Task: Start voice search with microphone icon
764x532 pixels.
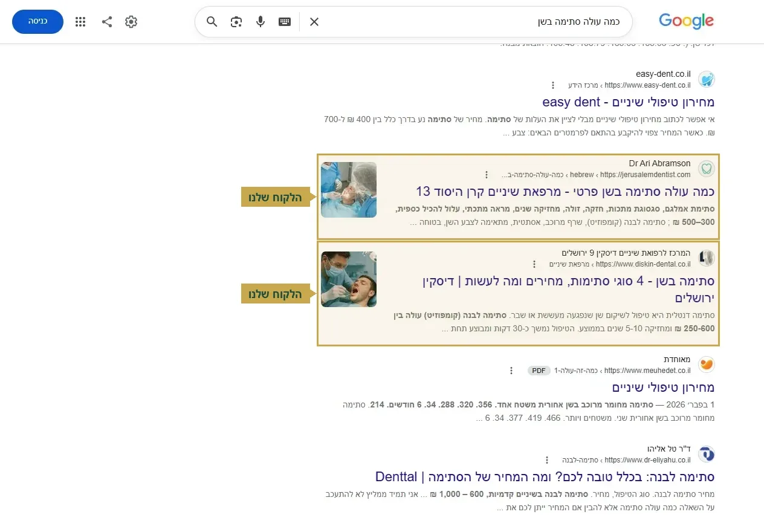Action: [261, 22]
